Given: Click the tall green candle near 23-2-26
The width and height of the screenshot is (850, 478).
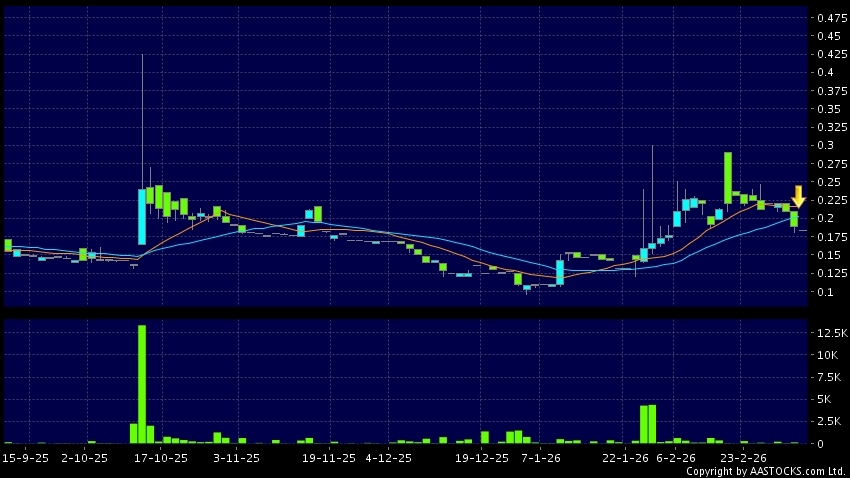Looking at the screenshot, I should click(x=728, y=177).
